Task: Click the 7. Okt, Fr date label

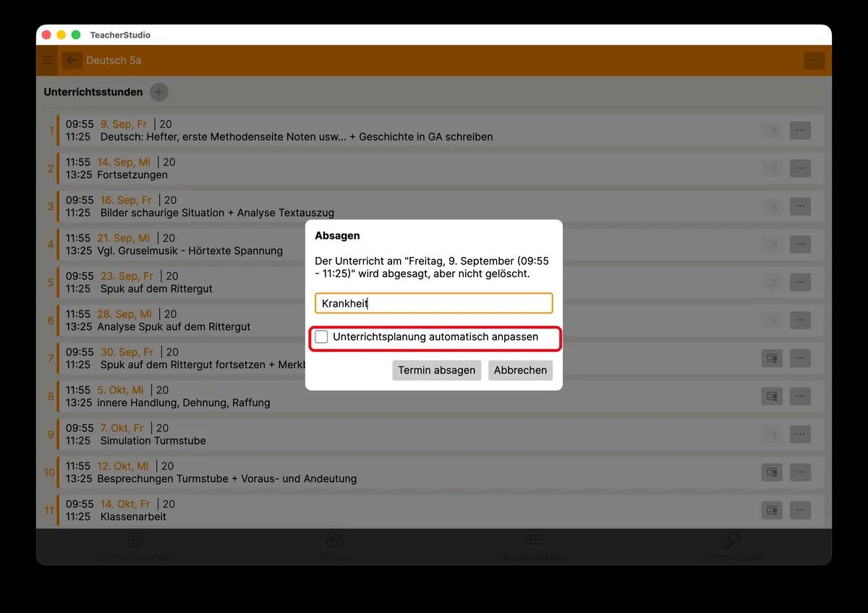Action: pyautogui.click(x=122, y=428)
